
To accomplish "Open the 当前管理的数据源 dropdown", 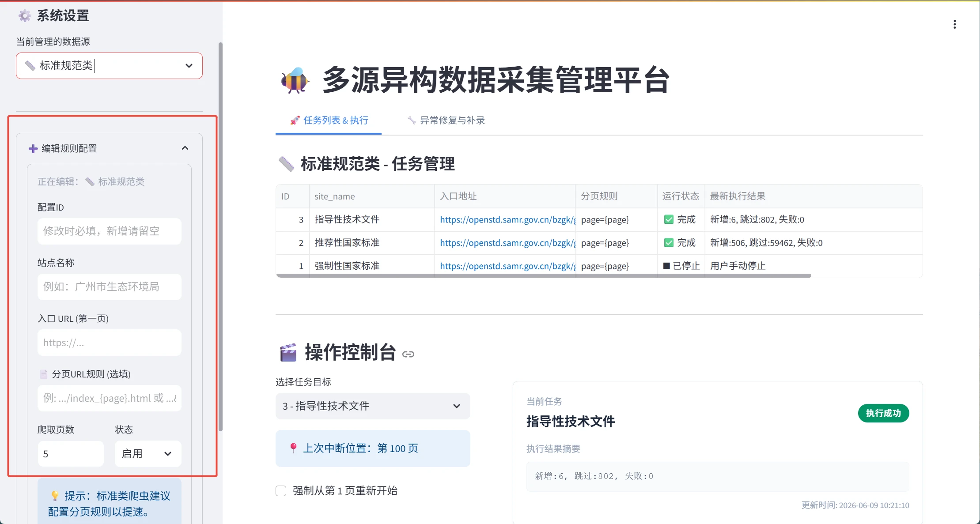I will pos(109,66).
